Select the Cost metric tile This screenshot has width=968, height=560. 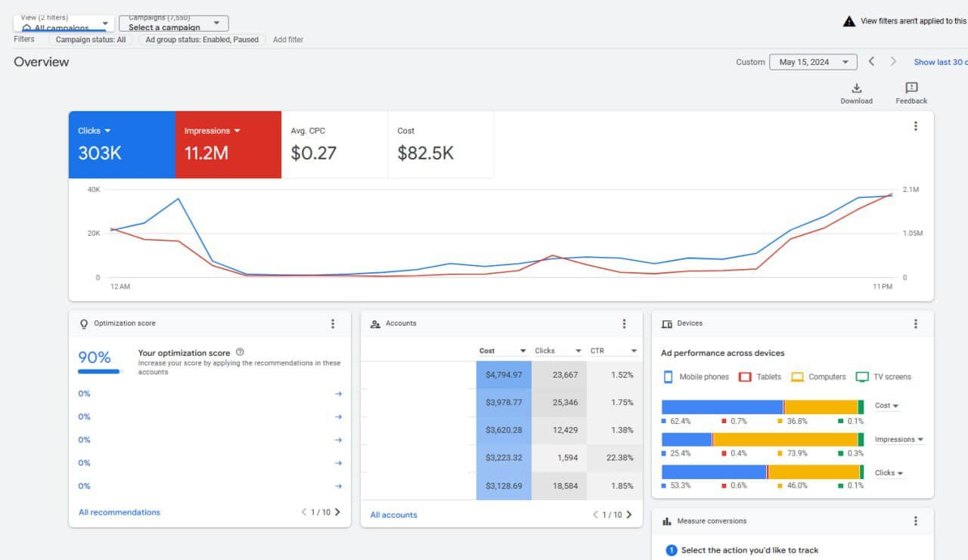click(441, 144)
